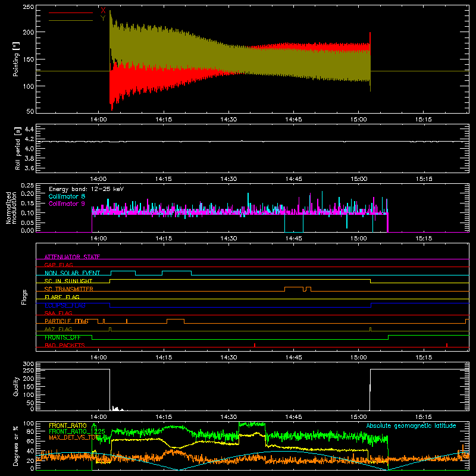Image resolution: width=476 pixels, height=476 pixels.
Task: Click the GAP_FLAG label
Action: [59, 265]
